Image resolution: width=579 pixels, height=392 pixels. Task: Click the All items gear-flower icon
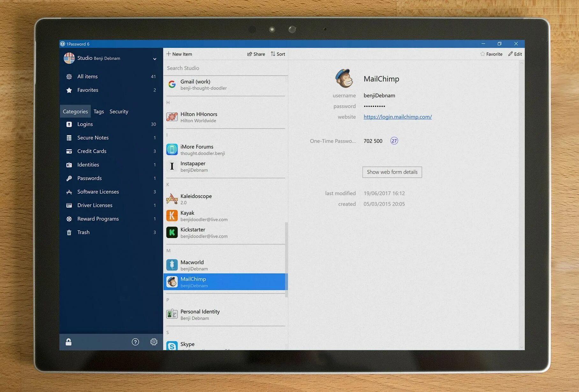coord(69,77)
